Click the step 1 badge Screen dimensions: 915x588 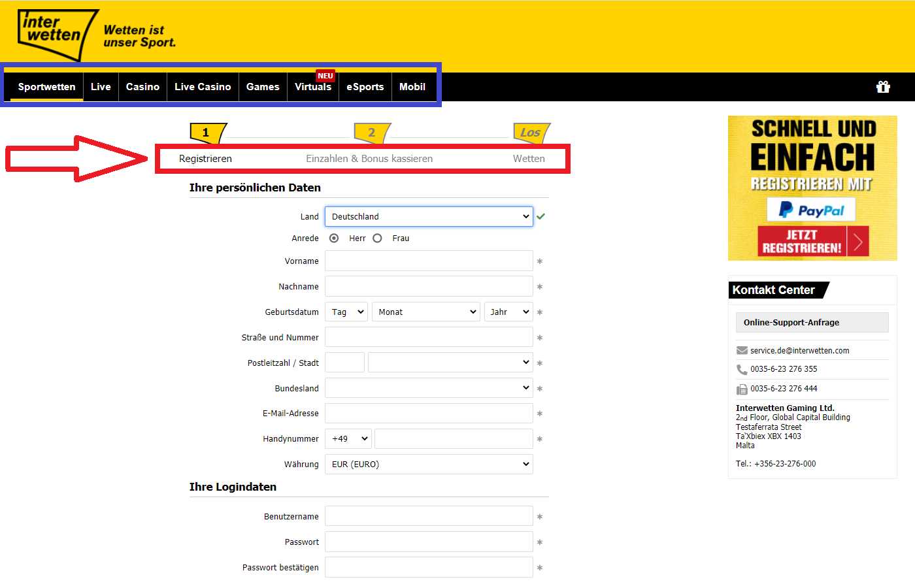pos(207,133)
